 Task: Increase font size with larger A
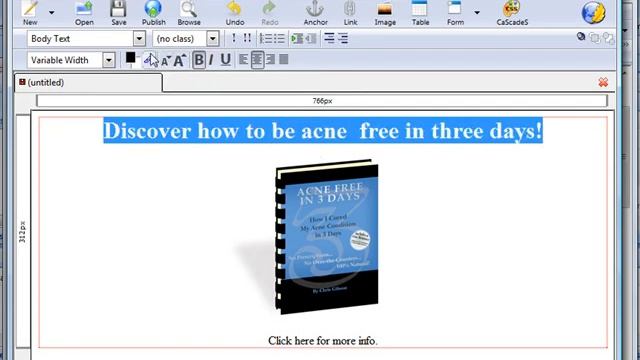click(180, 60)
